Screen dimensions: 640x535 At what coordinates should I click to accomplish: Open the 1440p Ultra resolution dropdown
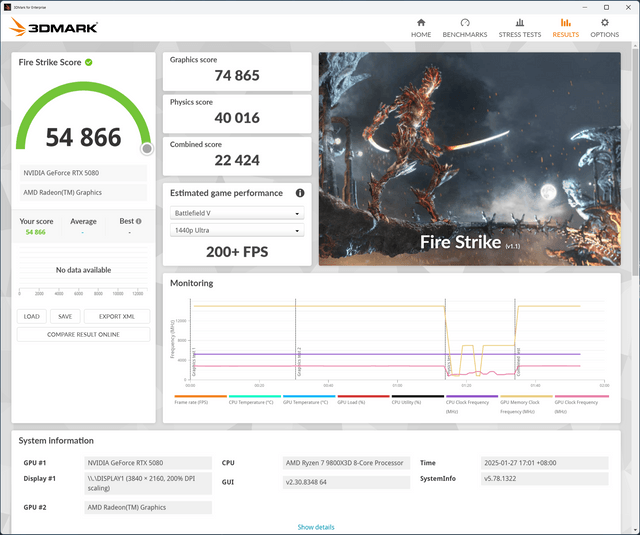pos(237,230)
